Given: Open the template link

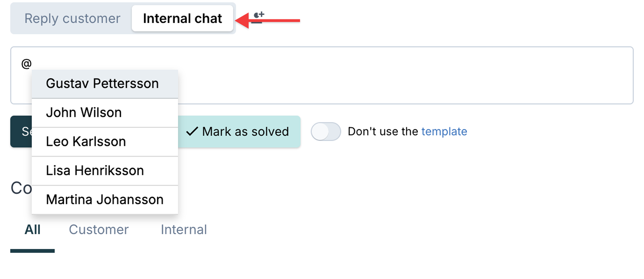Looking at the screenshot, I should [x=444, y=131].
